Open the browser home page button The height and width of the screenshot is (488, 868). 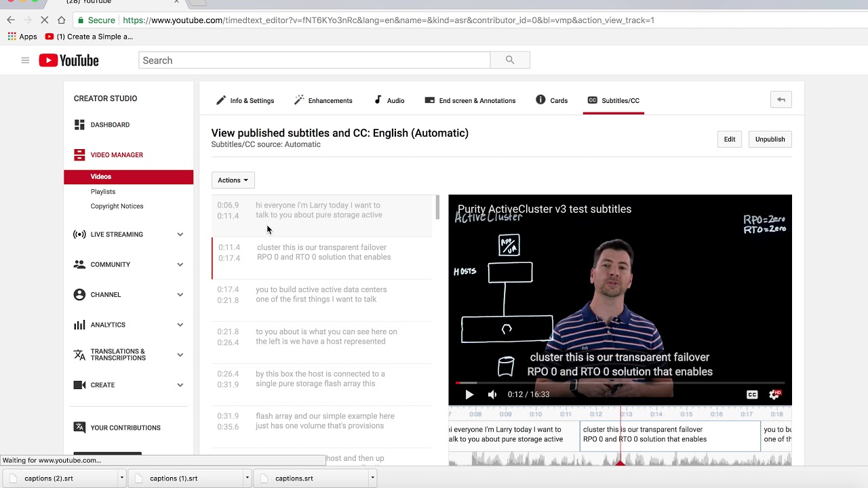pyautogui.click(x=62, y=20)
